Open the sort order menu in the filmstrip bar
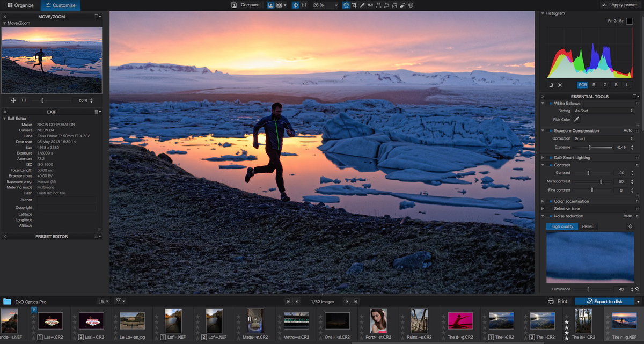 [103, 302]
